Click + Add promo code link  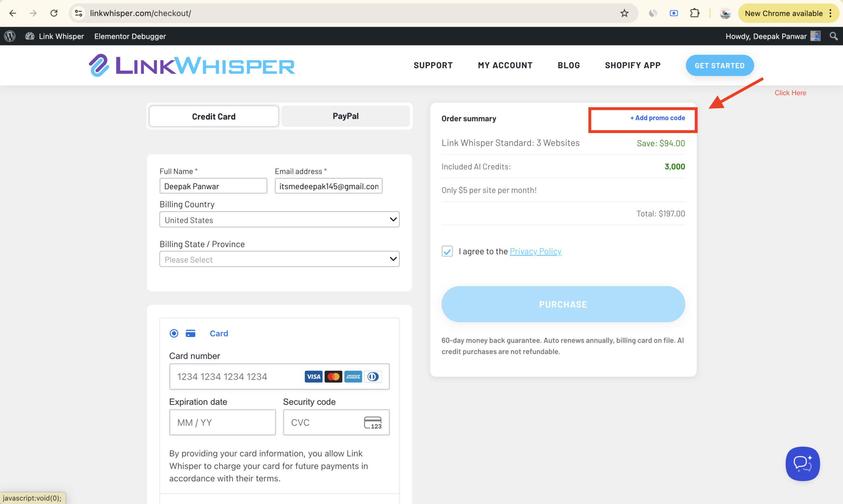[658, 118]
